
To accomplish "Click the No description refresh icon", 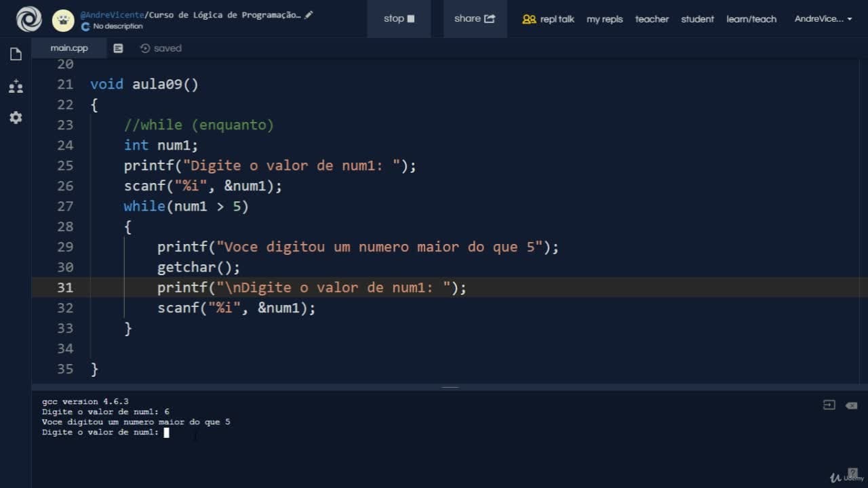I will (85, 26).
